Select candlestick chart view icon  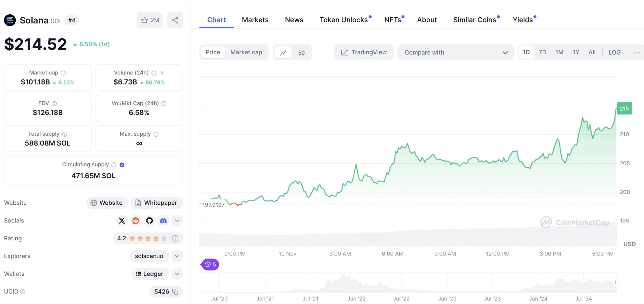coord(301,53)
